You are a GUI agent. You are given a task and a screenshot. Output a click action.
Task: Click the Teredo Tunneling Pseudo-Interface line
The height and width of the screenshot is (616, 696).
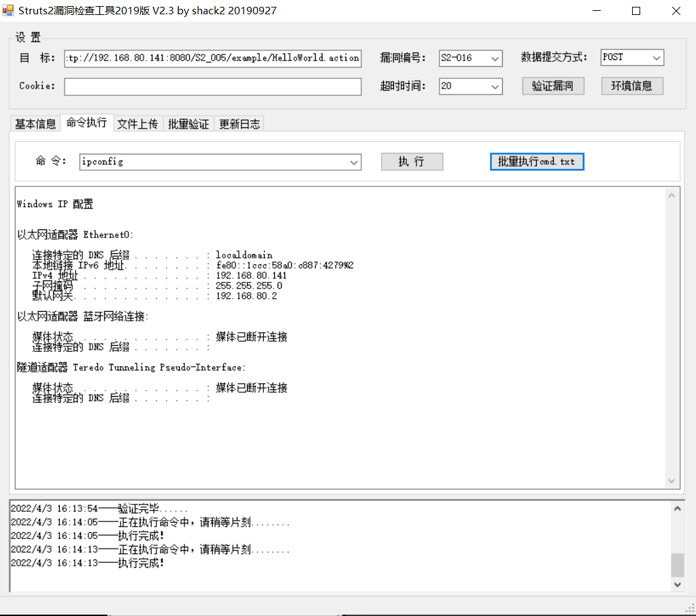[x=131, y=368]
